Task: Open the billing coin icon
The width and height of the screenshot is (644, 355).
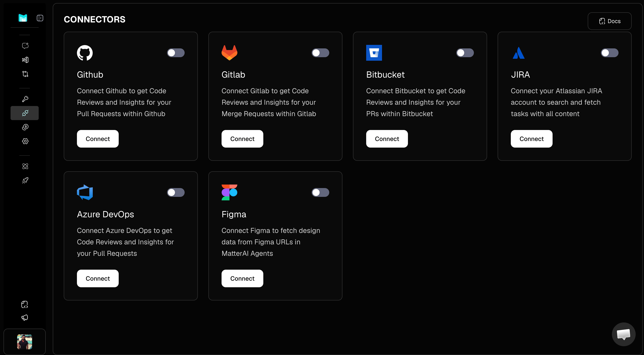Action: [25, 127]
